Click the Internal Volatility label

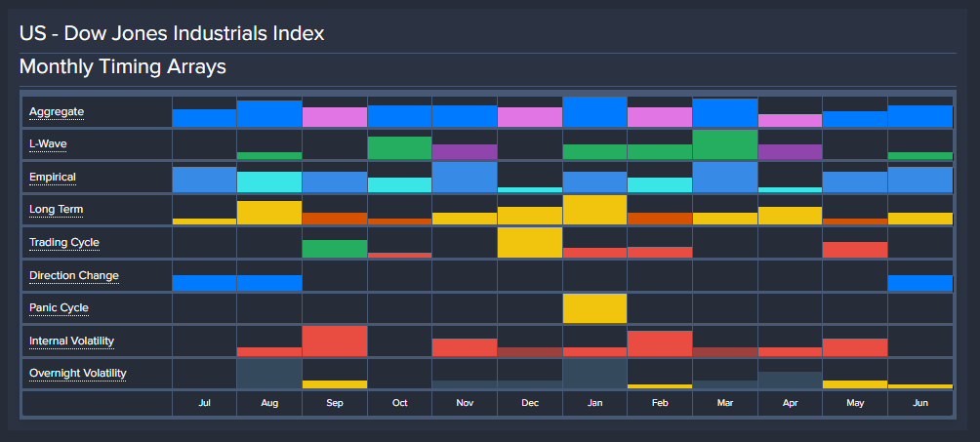(71, 342)
